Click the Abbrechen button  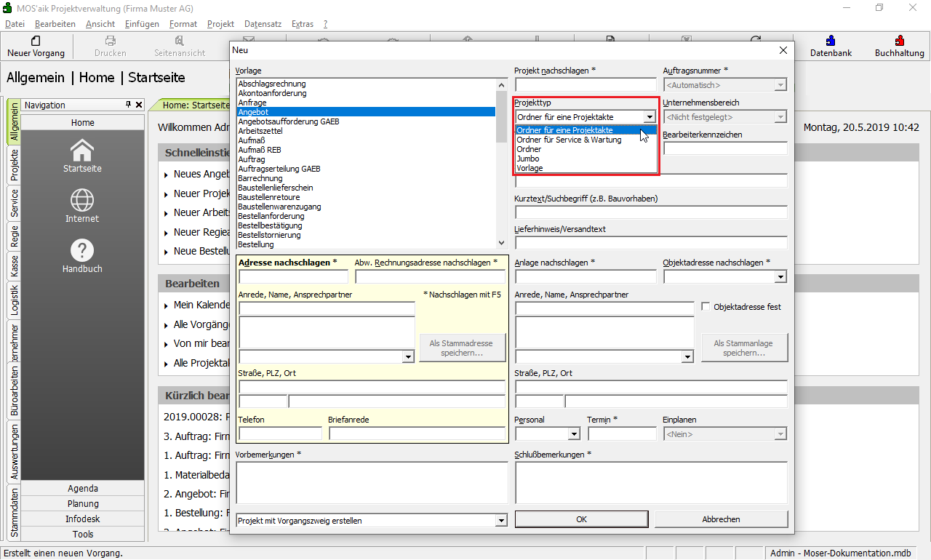point(721,519)
